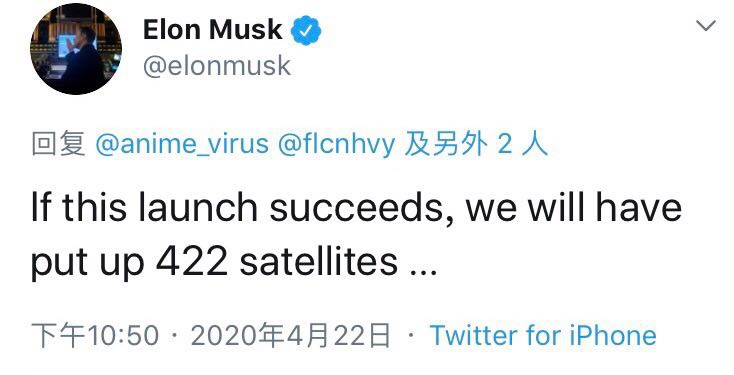Open Elon Musk's profile avatar photo

pos(76,49)
